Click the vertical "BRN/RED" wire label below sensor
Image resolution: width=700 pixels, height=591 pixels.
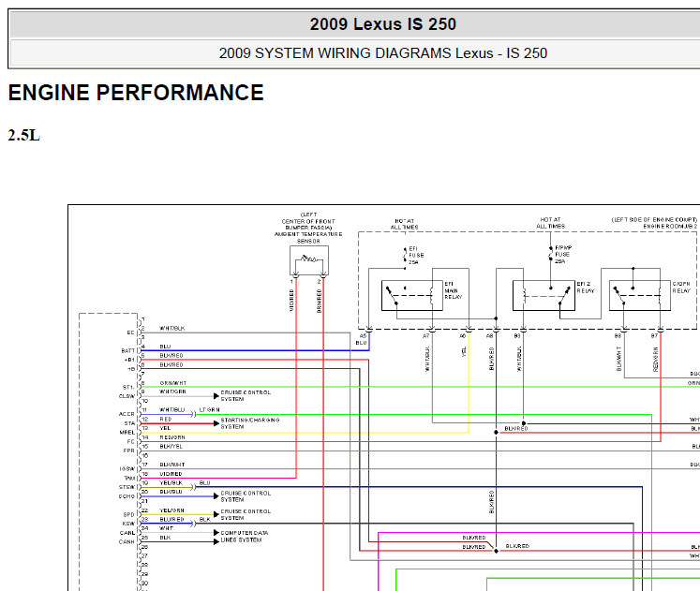pyautogui.click(x=320, y=301)
